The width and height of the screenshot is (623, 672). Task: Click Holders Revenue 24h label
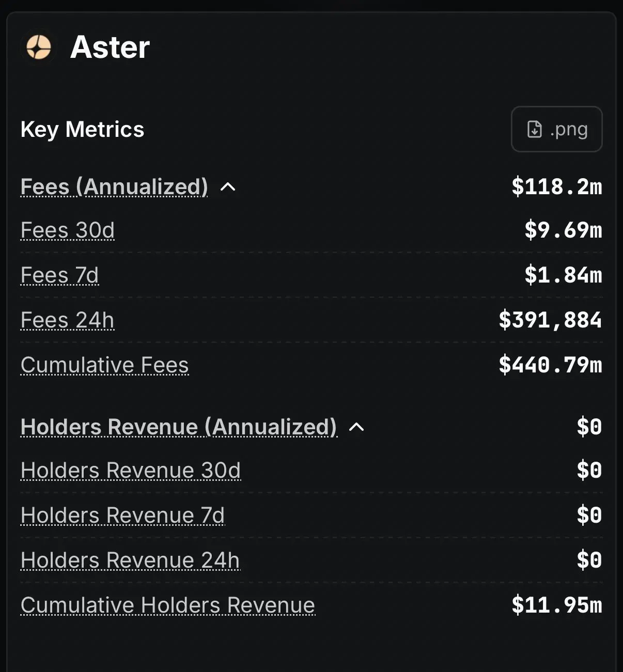click(x=130, y=560)
